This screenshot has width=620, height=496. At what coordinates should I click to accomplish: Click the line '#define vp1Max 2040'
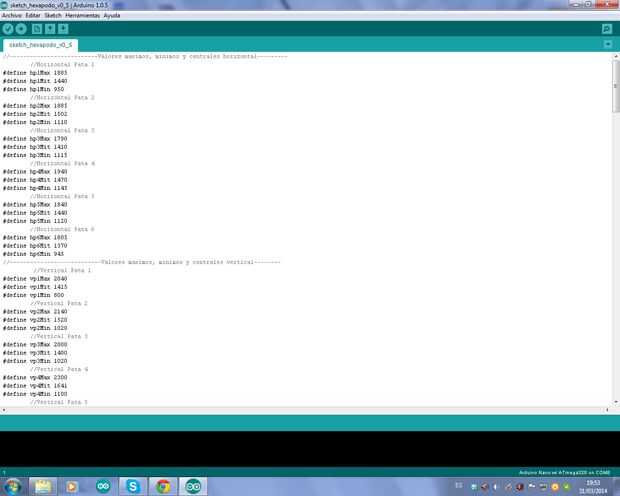click(35, 279)
